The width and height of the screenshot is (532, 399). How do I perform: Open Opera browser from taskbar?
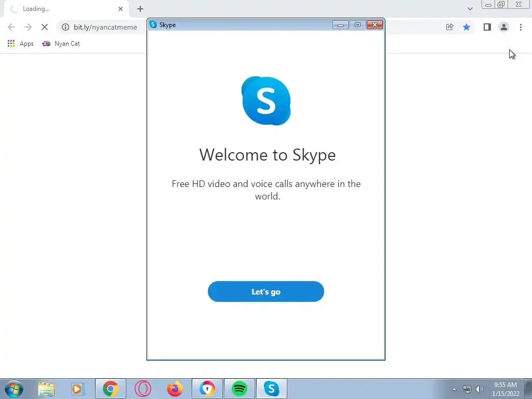point(142,389)
